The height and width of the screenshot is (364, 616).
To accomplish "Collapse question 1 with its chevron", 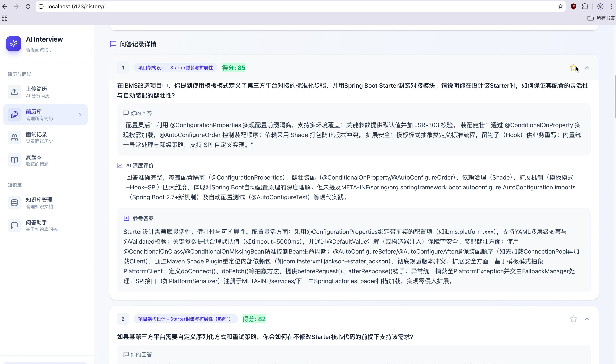I will (587, 68).
